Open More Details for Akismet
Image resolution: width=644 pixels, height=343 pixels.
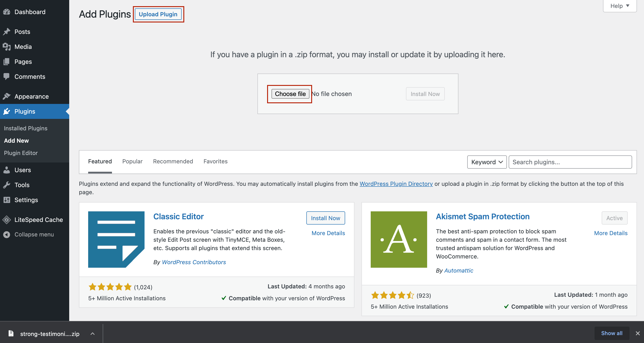tap(611, 233)
